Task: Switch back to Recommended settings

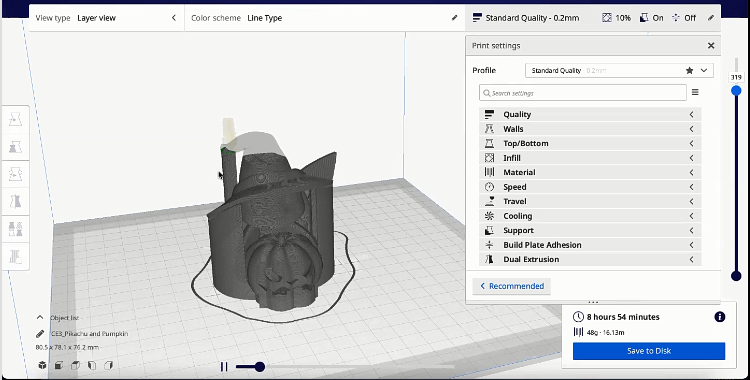Action: [511, 286]
